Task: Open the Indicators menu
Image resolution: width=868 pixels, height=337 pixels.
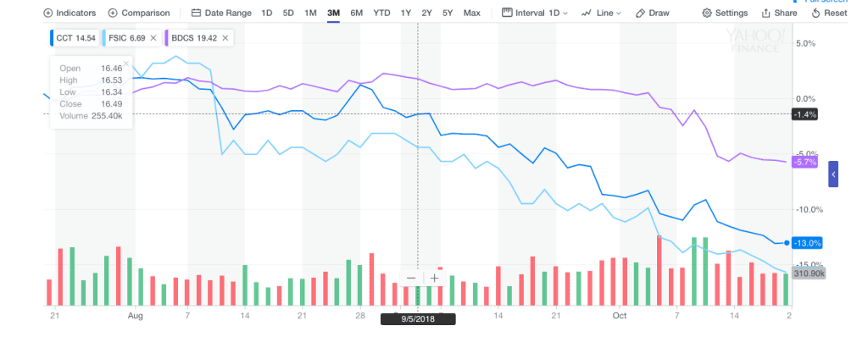Action: 70,13
